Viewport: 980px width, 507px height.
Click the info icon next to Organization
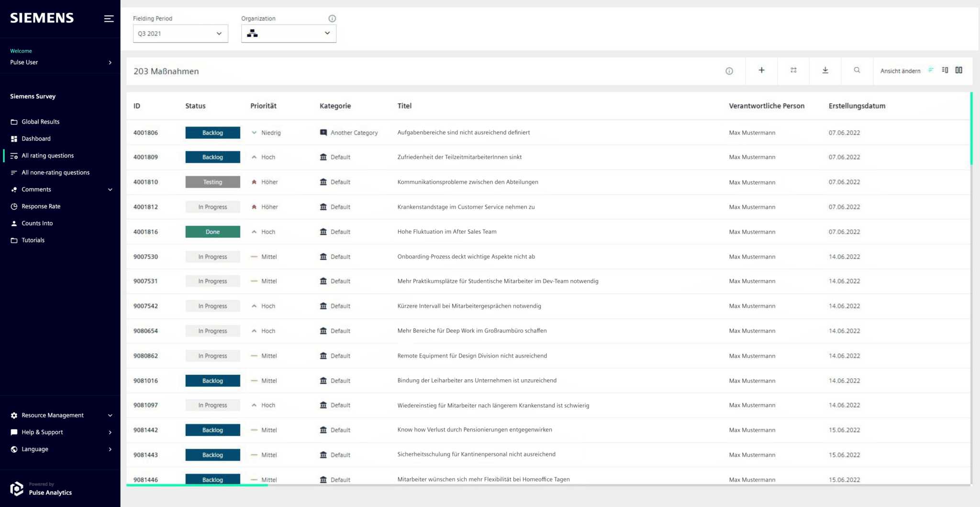point(332,18)
